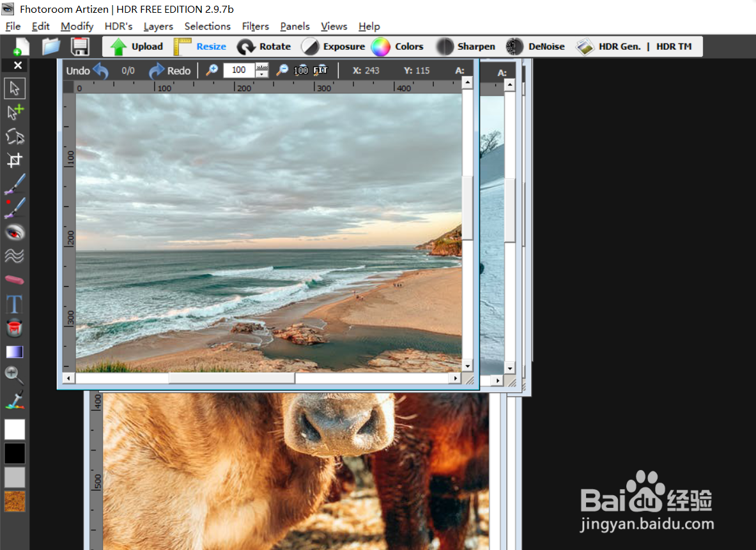Click Redo in the image window
The image size is (756, 550).
[170, 71]
